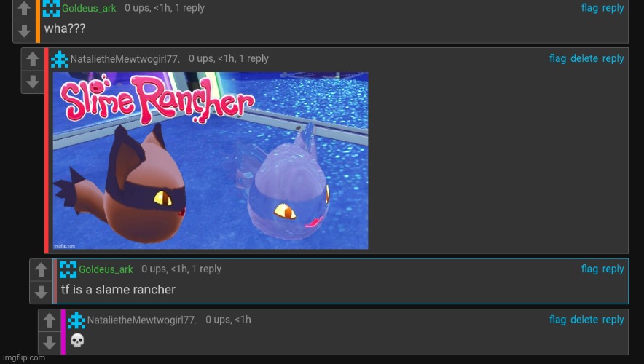Open NatalietheMewtwogirl77 username on skull comment
The height and width of the screenshot is (364, 644).
(x=142, y=320)
